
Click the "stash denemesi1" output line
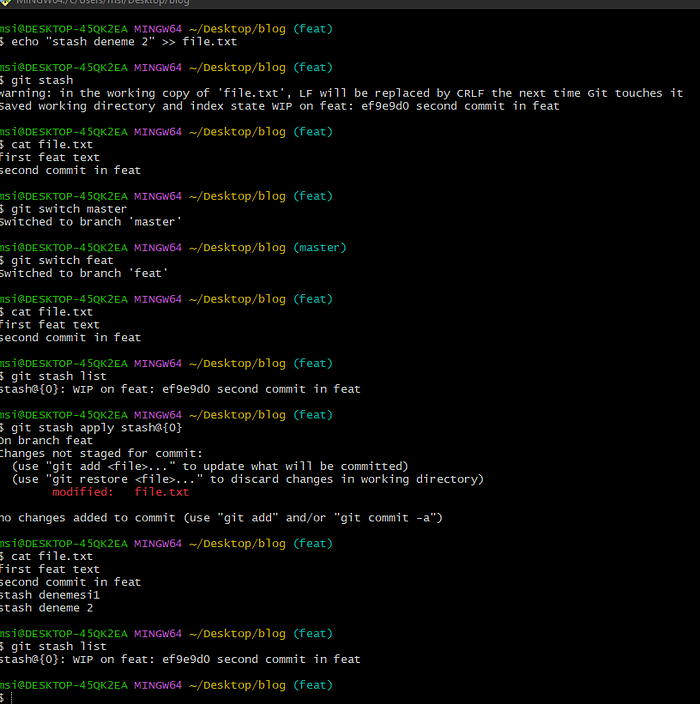coord(50,595)
